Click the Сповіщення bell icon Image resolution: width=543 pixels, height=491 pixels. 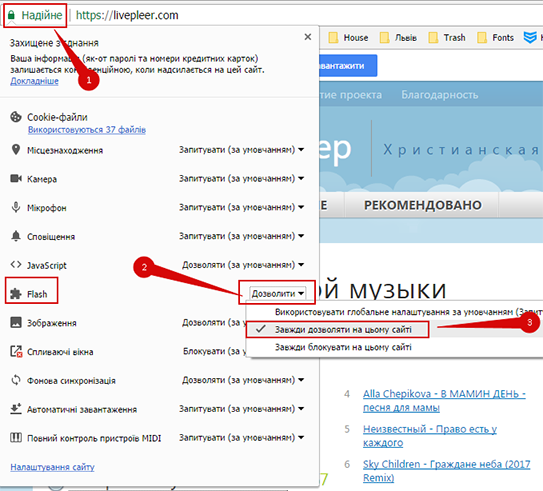point(16,236)
